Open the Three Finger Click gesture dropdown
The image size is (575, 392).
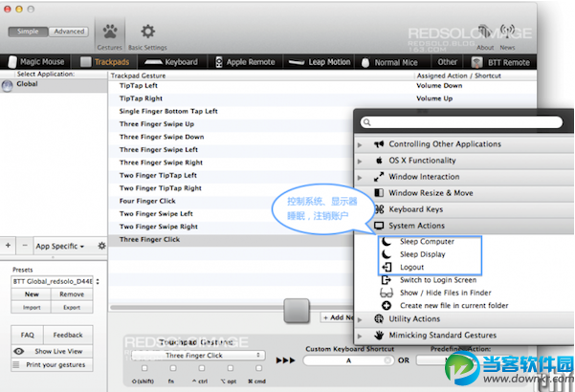pyautogui.click(x=198, y=356)
